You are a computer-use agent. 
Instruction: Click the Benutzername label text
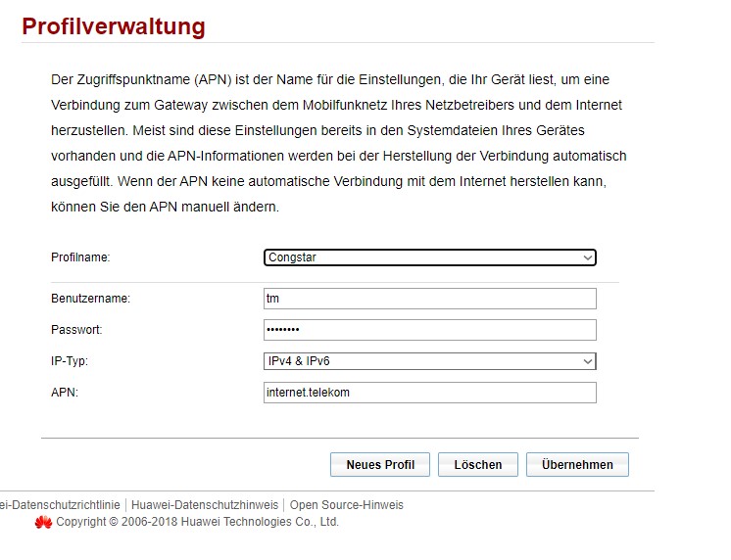(90, 299)
